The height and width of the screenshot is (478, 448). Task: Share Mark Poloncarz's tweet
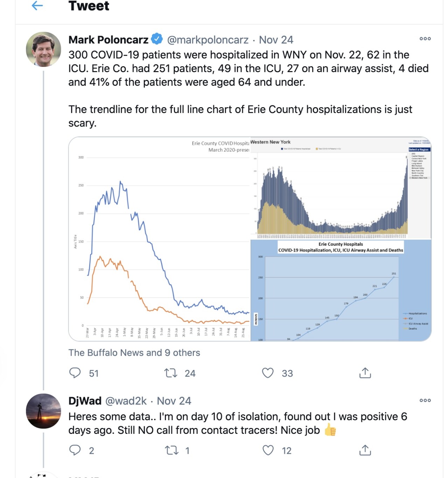(365, 373)
